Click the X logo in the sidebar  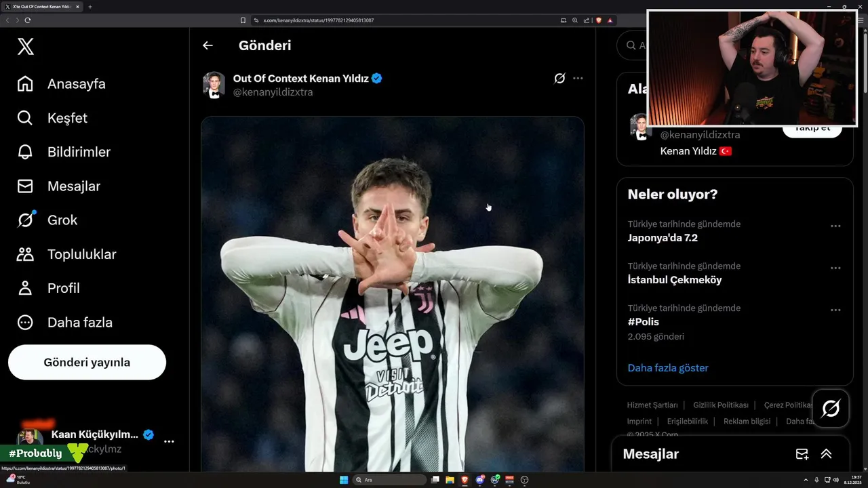25,47
